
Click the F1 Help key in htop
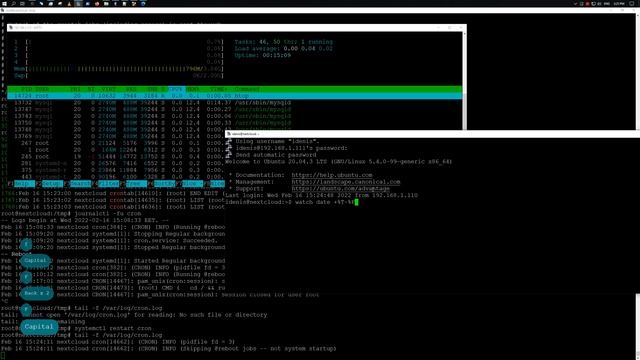pos(21,184)
